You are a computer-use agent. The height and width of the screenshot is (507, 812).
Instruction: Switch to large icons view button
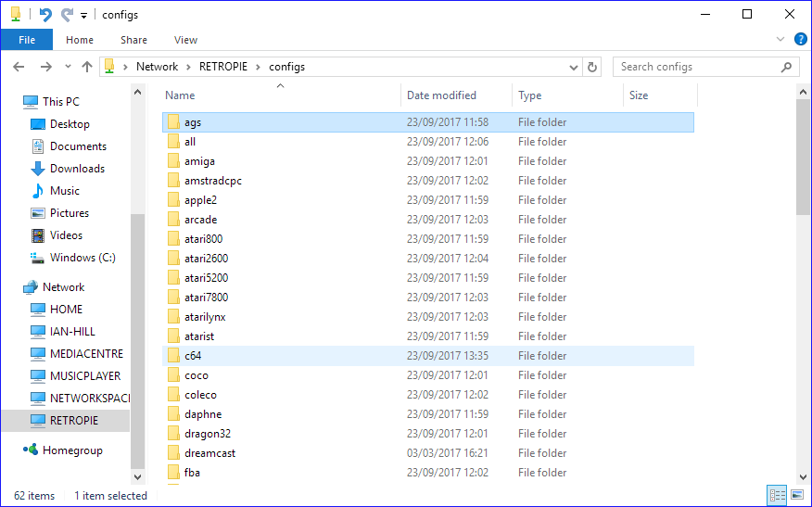click(795, 496)
